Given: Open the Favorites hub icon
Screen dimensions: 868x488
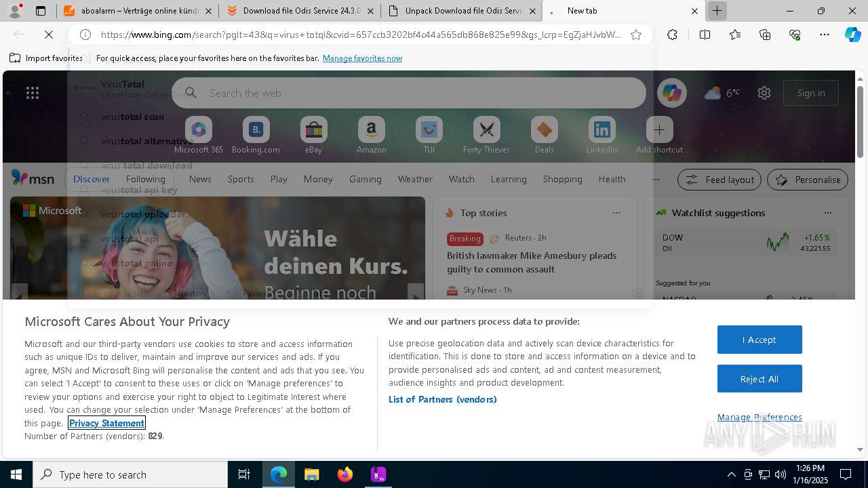Looking at the screenshot, I should (735, 35).
